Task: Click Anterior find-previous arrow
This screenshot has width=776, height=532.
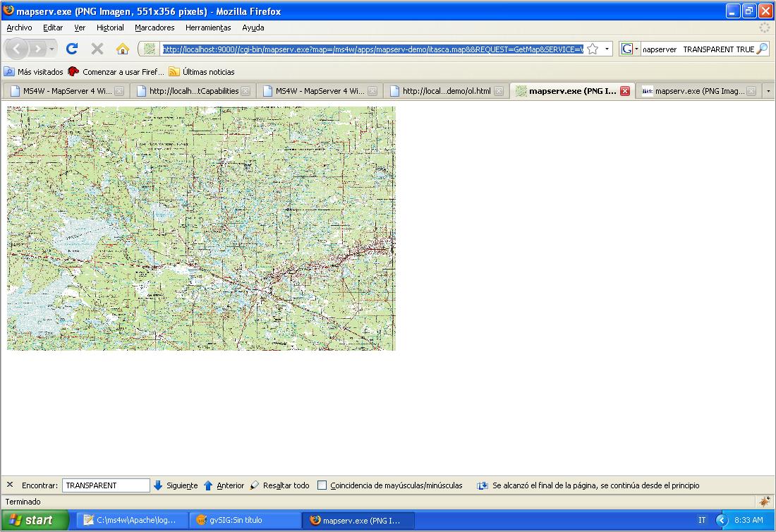Action: point(208,485)
